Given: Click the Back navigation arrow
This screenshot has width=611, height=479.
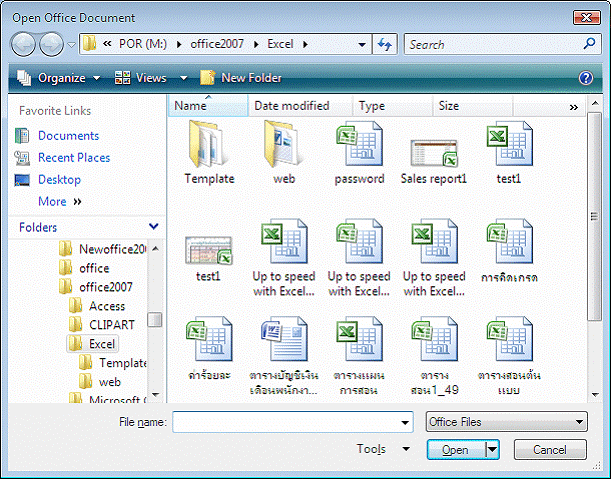Looking at the screenshot, I should click(x=24, y=44).
